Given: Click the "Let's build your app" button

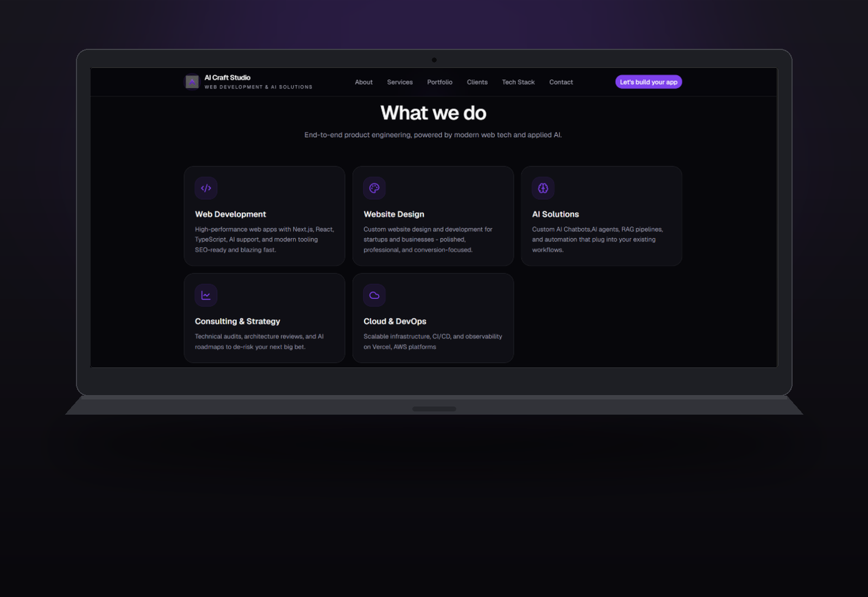Looking at the screenshot, I should tap(649, 82).
